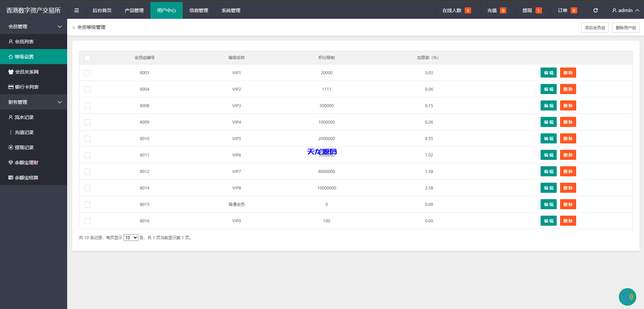Check the checkbox for VIP1 row 8003
Image resolution: width=644 pixels, height=309 pixels.
(x=87, y=73)
